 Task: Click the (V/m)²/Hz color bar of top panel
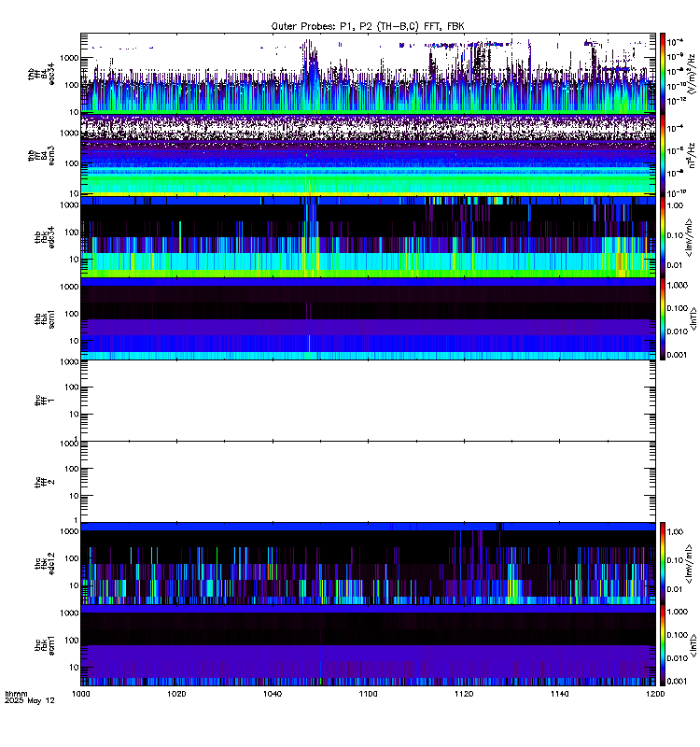[x=663, y=74]
